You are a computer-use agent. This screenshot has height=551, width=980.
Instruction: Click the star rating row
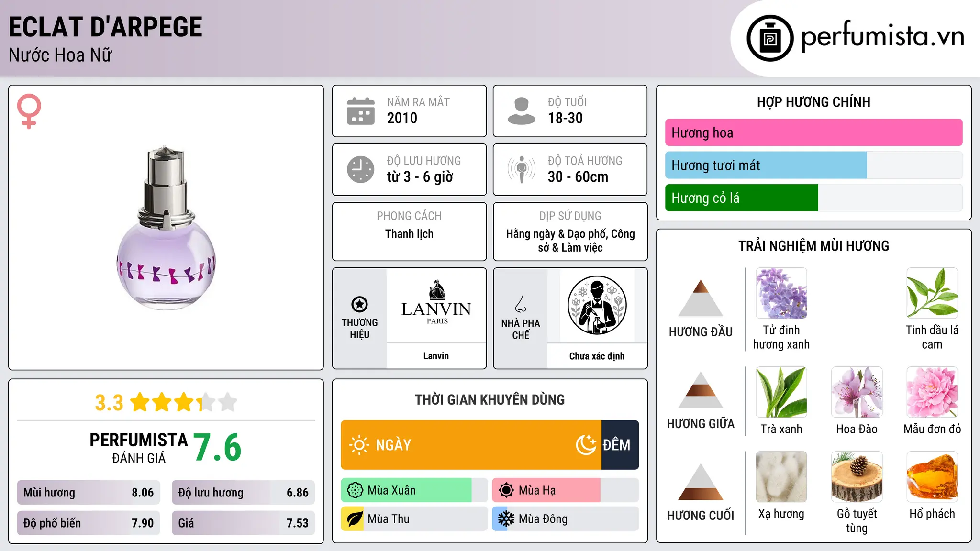point(184,402)
